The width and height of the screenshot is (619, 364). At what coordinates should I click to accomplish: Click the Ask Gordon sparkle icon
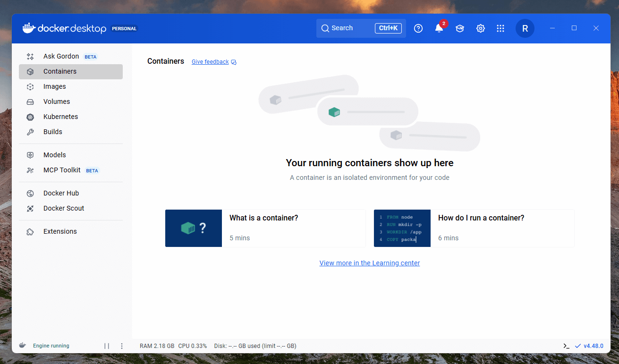coord(30,56)
